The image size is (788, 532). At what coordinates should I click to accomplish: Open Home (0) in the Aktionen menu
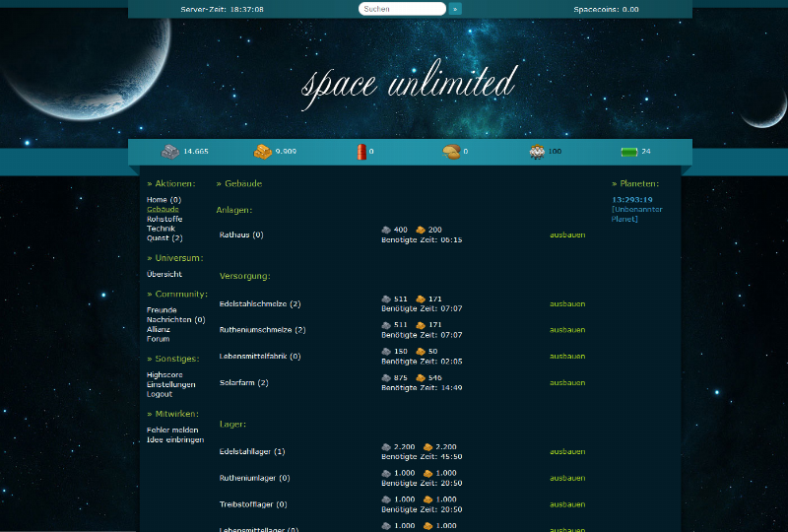(164, 200)
